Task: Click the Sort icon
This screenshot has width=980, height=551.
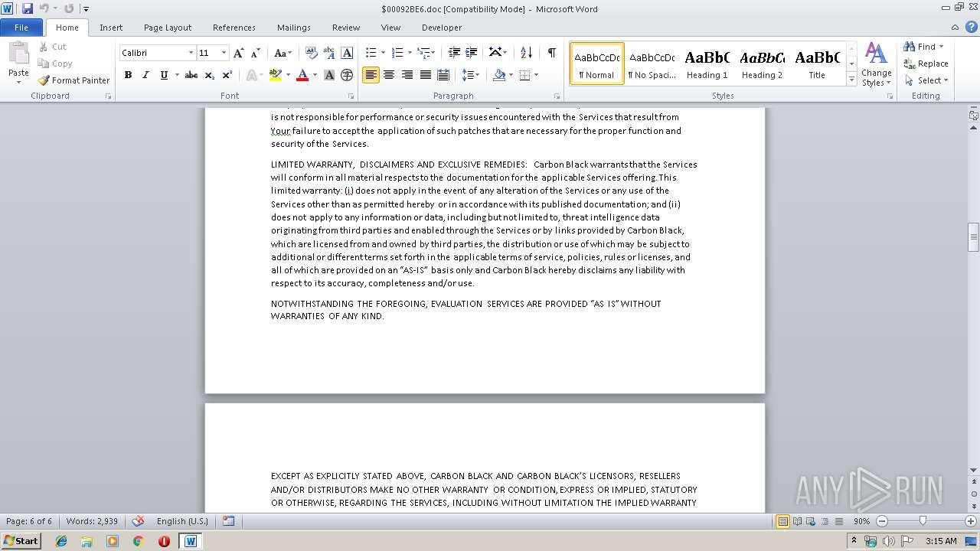Action: coord(526,53)
